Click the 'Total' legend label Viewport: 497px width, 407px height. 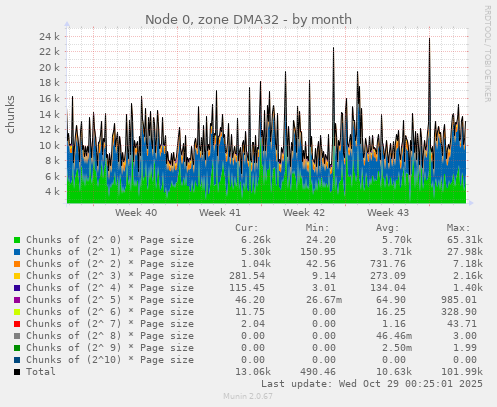point(41,372)
